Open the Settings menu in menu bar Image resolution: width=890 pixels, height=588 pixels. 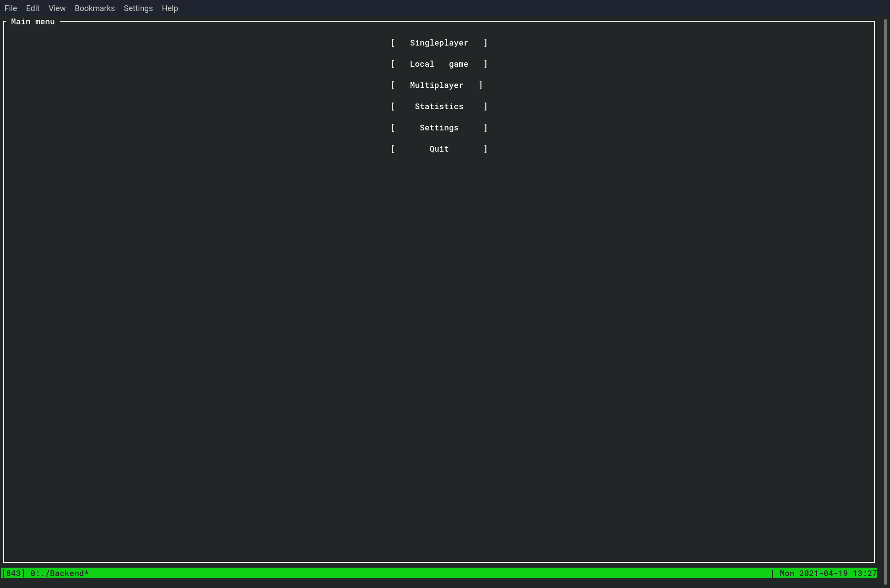click(138, 8)
